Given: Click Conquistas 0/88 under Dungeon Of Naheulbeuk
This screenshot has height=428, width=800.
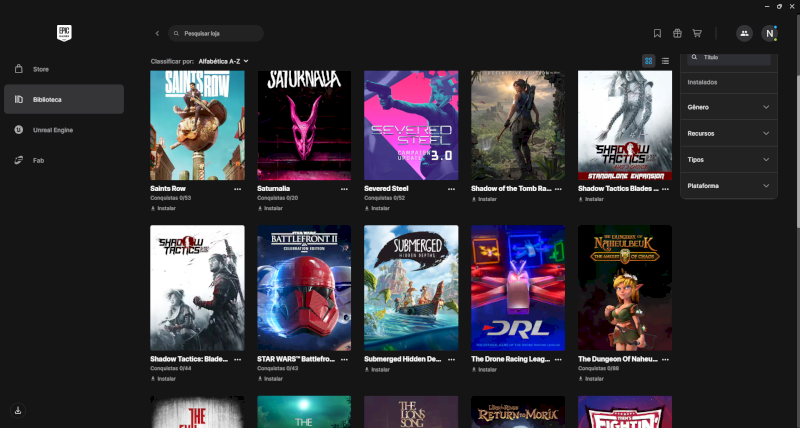Looking at the screenshot, I should tap(598, 368).
